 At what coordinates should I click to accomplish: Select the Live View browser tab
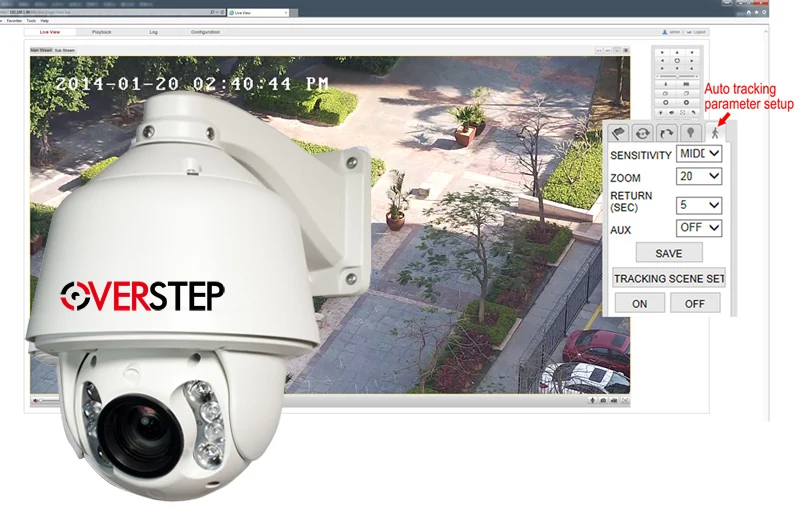pos(258,12)
